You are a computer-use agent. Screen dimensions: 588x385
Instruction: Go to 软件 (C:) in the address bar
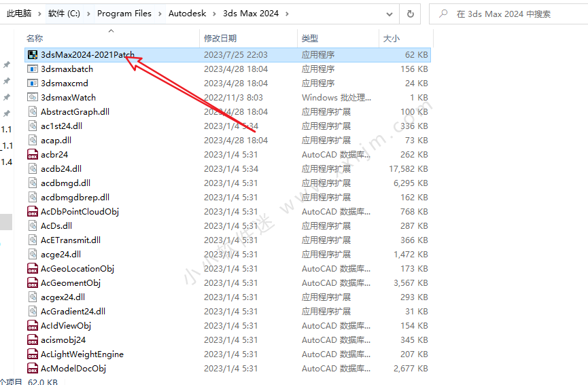64,14
